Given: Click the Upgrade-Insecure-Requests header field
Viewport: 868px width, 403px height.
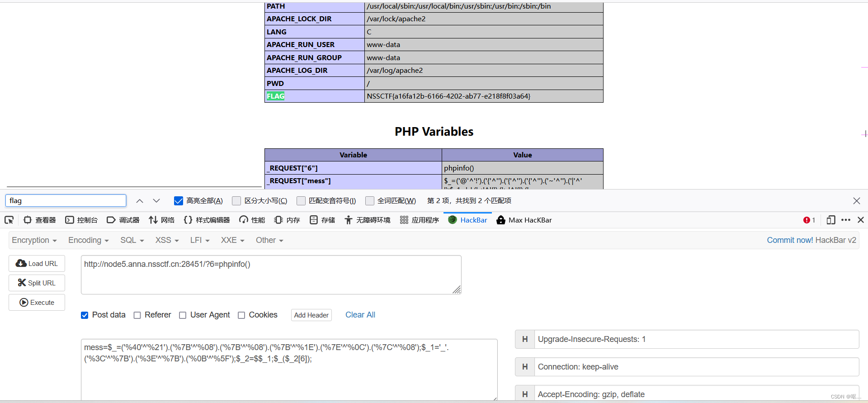Looking at the screenshot, I should tap(697, 339).
